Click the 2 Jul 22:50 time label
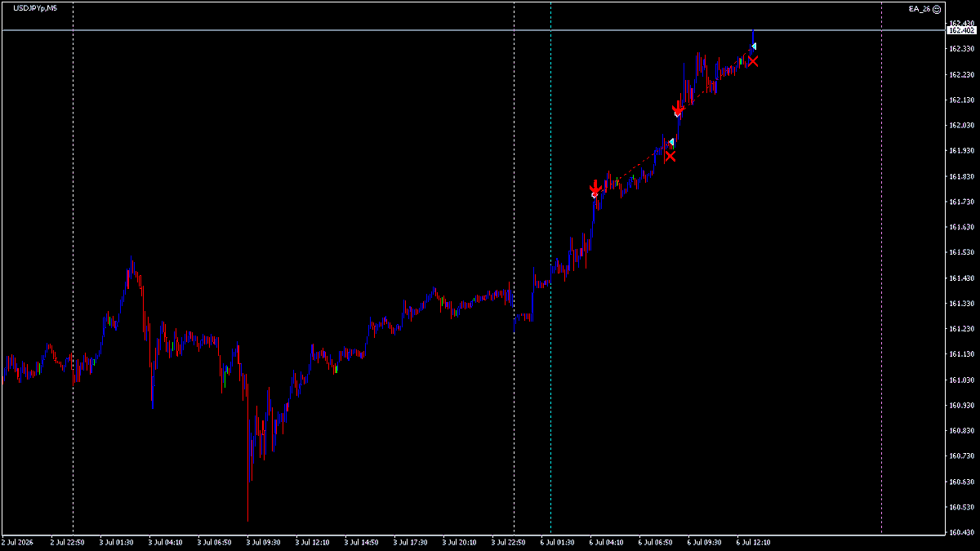Screen dimensions: 980x551 [x=69, y=542]
